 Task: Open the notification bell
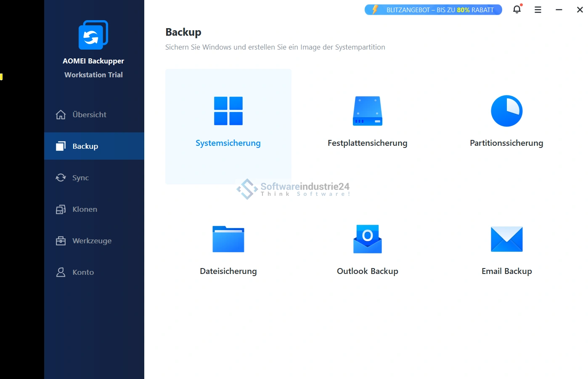point(517,9)
